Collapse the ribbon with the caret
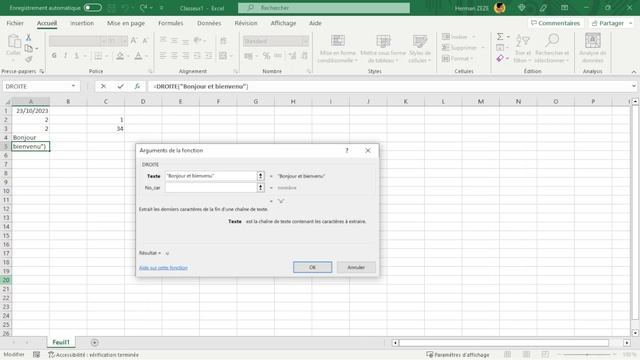The image size is (640, 360). click(x=633, y=72)
